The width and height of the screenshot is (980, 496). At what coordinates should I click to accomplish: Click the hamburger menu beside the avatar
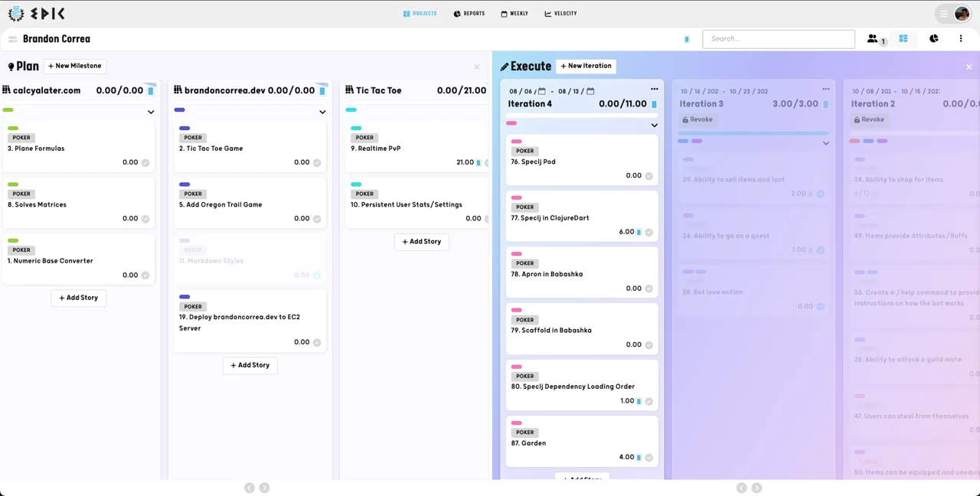pos(944,14)
